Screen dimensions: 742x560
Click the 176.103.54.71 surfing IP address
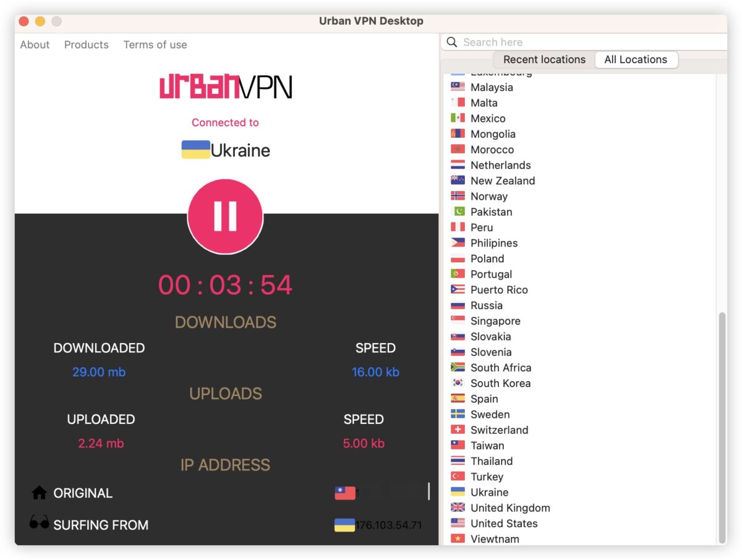click(x=388, y=525)
